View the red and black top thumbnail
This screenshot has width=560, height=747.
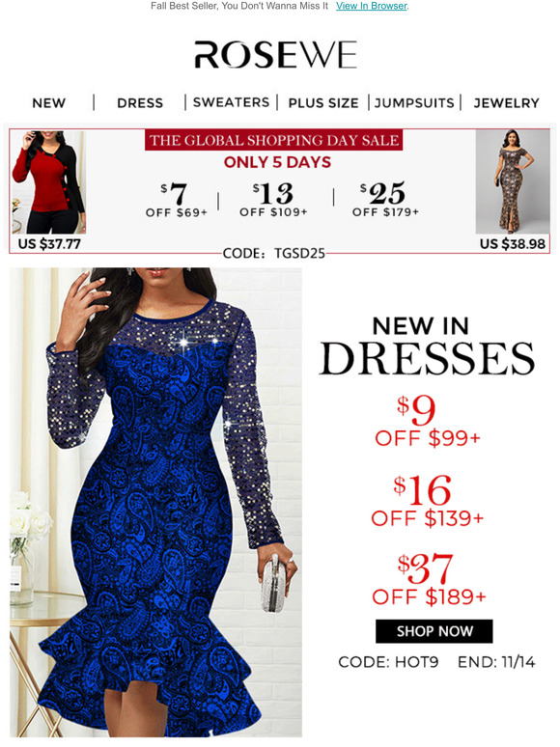48,182
